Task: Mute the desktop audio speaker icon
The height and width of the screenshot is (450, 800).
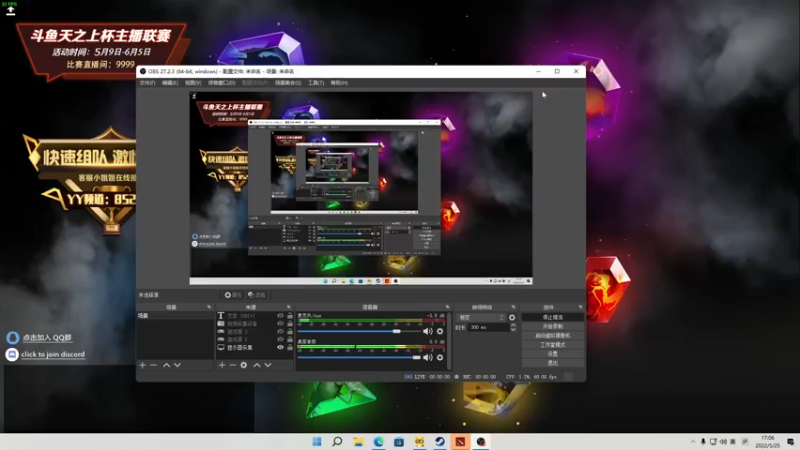Action: pyautogui.click(x=428, y=358)
